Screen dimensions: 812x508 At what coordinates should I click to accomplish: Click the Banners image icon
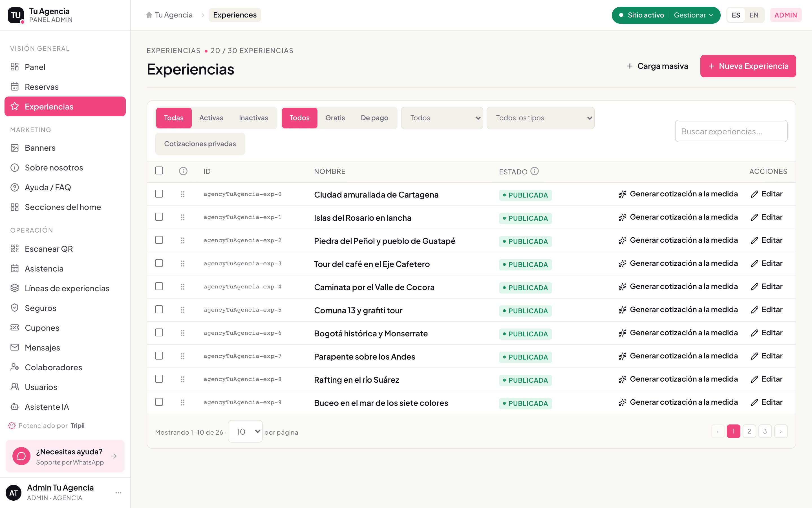[x=14, y=148]
